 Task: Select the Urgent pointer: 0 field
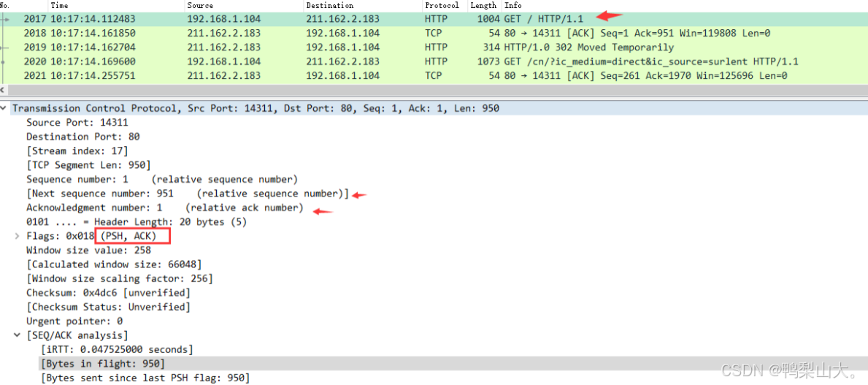74,321
